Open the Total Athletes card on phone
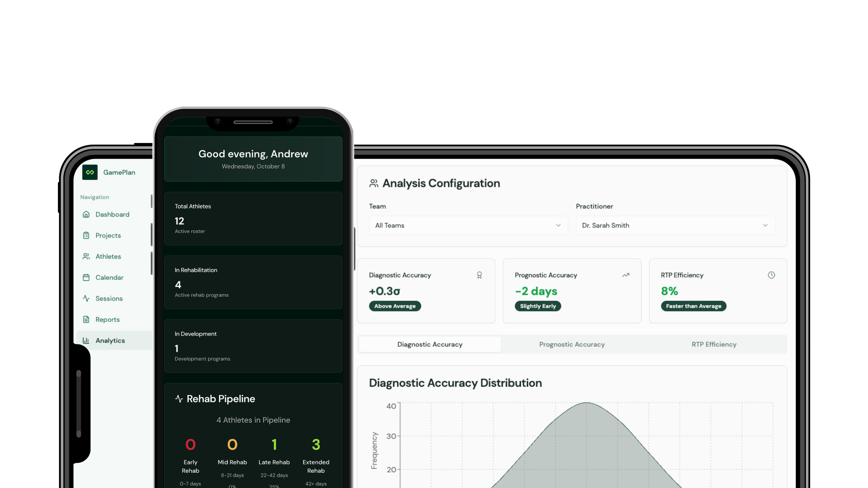The width and height of the screenshot is (868, 488). coord(253,219)
